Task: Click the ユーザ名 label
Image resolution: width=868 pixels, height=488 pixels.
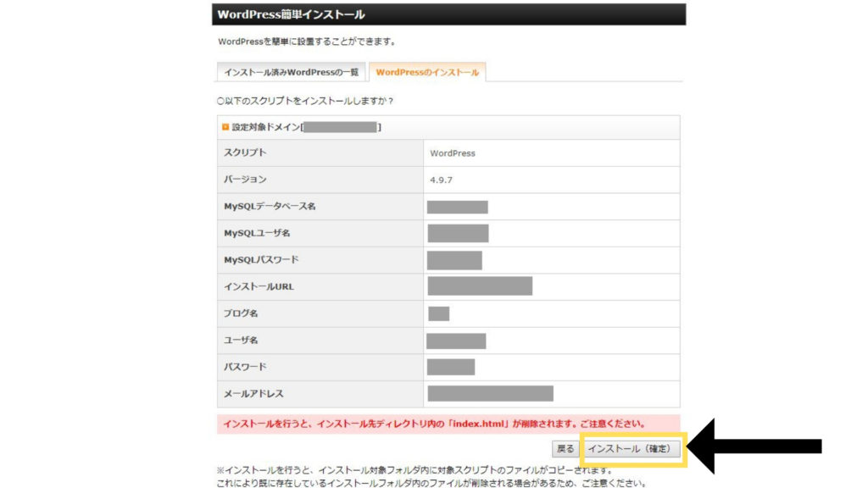Action: pos(240,340)
